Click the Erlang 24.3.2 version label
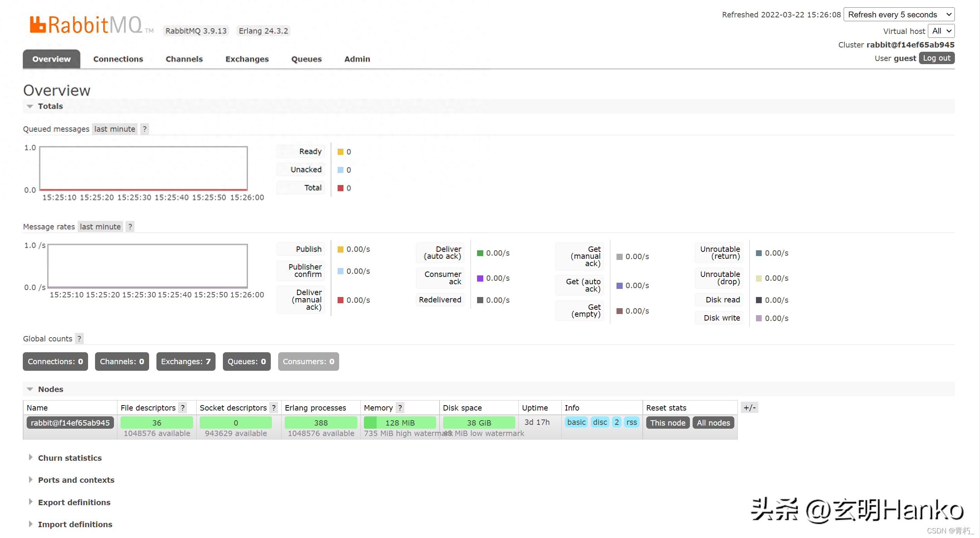Image resolution: width=980 pixels, height=538 pixels. (263, 31)
